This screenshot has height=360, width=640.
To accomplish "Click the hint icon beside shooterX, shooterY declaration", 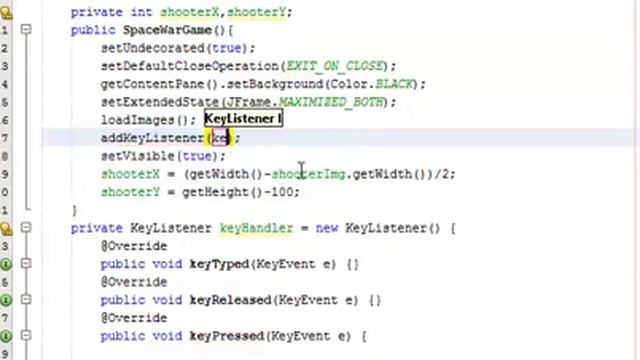I will point(6,13).
